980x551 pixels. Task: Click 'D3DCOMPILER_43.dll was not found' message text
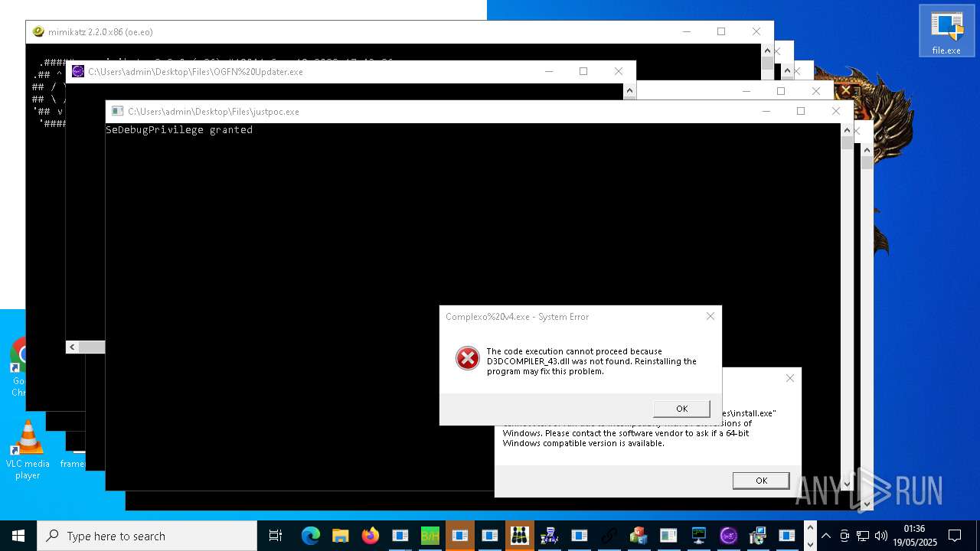[x=560, y=361]
